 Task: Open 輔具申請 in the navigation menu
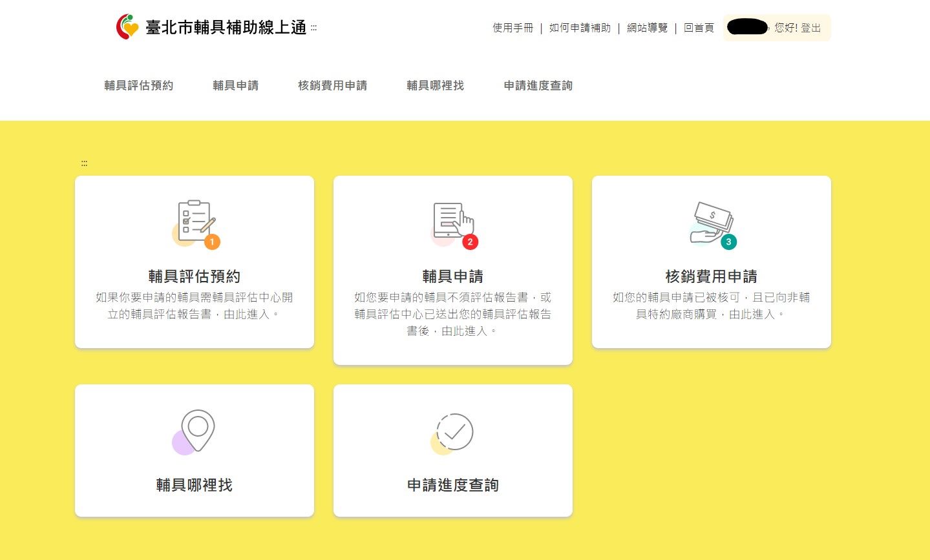click(235, 85)
